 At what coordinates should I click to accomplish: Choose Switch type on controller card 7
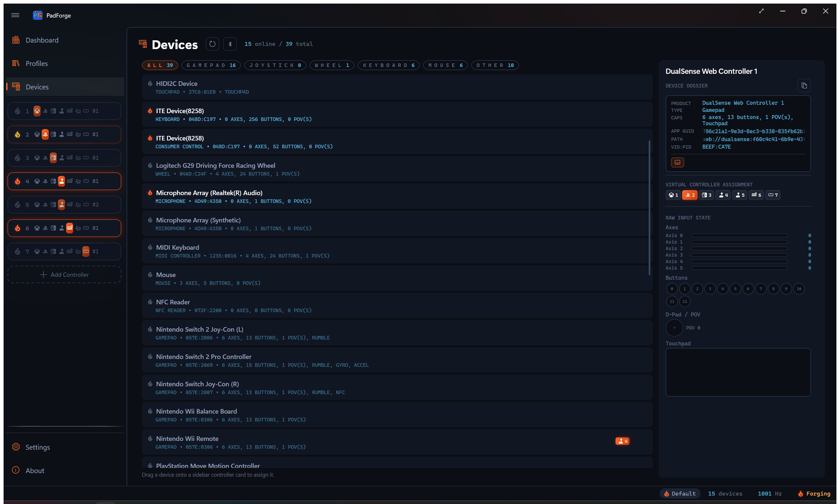(x=53, y=251)
